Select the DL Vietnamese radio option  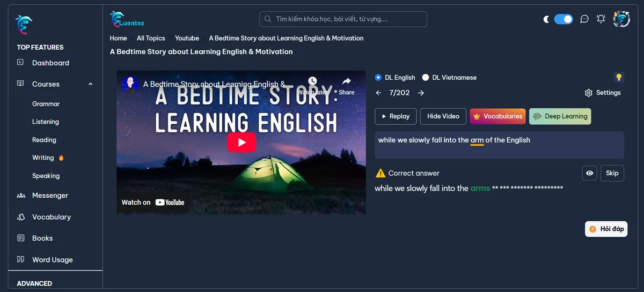(x=426, y=78)
